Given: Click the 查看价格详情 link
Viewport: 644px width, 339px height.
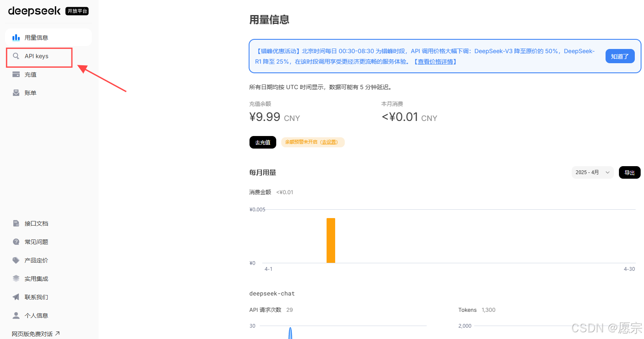Looking at the screenshot, I should [x=435, y=62].
